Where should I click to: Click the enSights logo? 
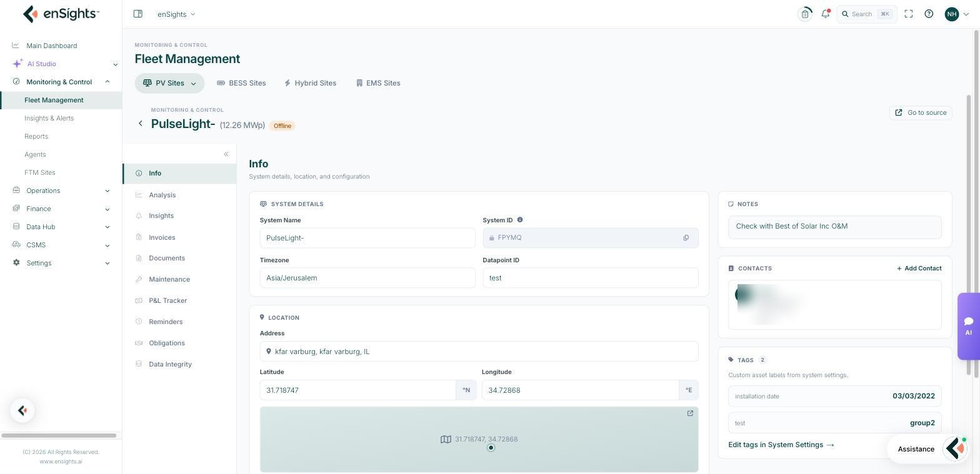coord(61,14)
